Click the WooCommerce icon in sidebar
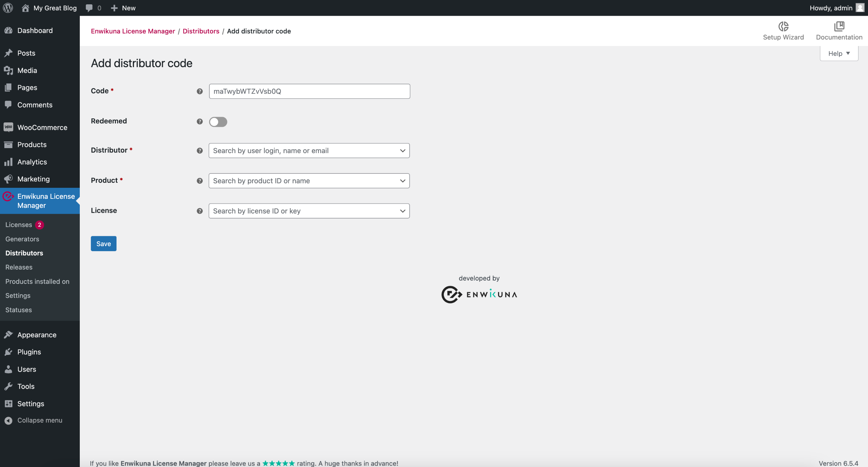Image resolution: width=868 pixels, height=467 pixels. coord(9,127)
